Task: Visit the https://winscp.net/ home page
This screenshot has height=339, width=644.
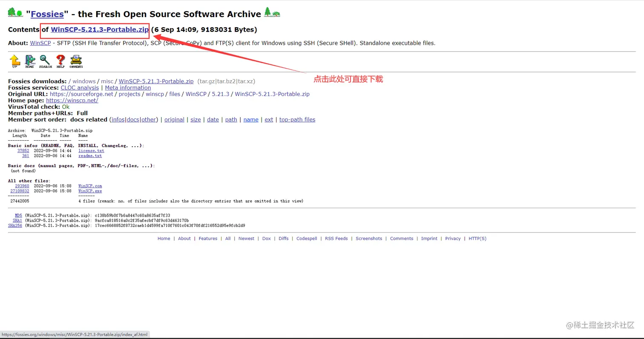Action: tap(72, 101)
